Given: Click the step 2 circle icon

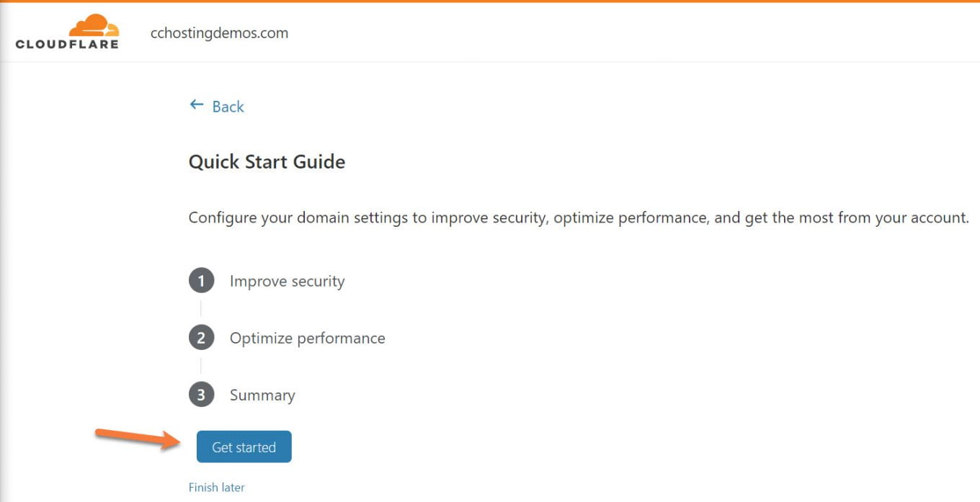Looking at the screenshot, I should point(201,337).
